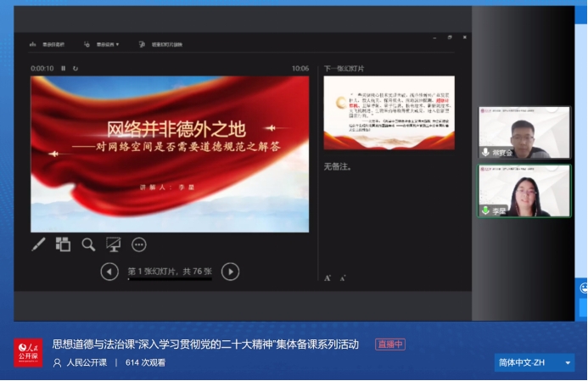Select the pen and laser pointer tool
This screenshot has width=588, height=381.
click(x=38, y=244)
